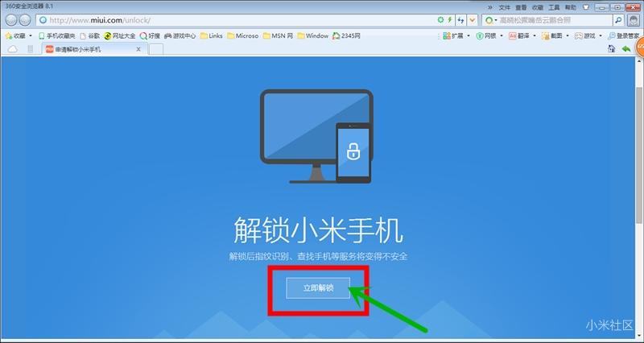Expand the 游戏 dropdown arrow

[601, 36]
